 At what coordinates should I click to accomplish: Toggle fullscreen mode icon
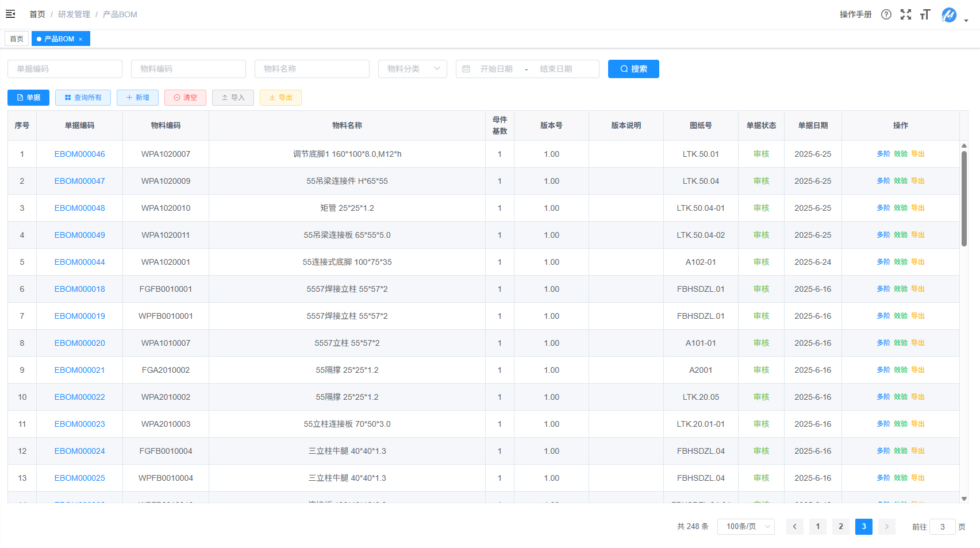tap(906, 14)
